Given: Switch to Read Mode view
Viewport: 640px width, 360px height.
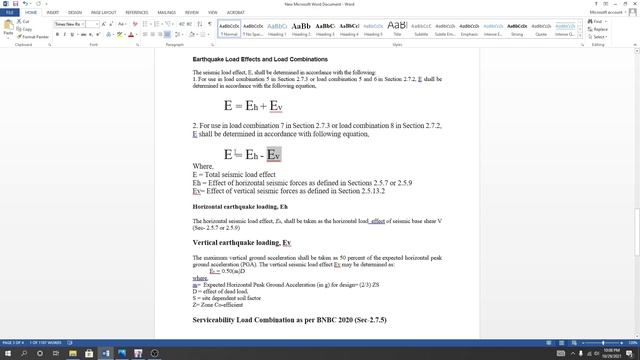Looking at the screenshot, I should tap(549, 343).
